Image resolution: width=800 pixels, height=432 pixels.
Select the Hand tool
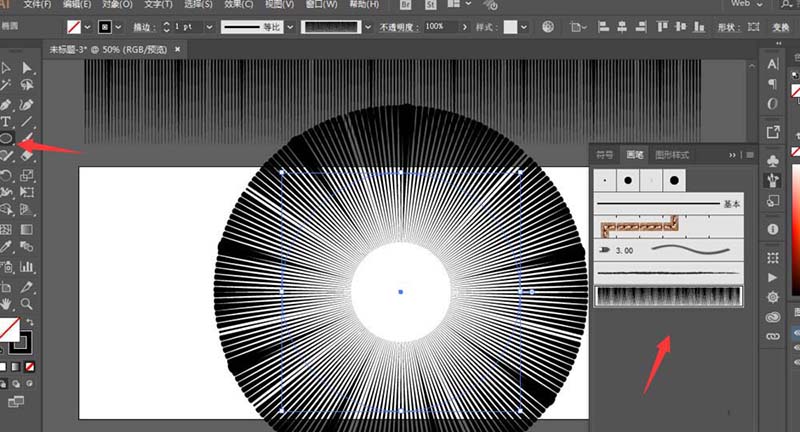pos(7,302)
